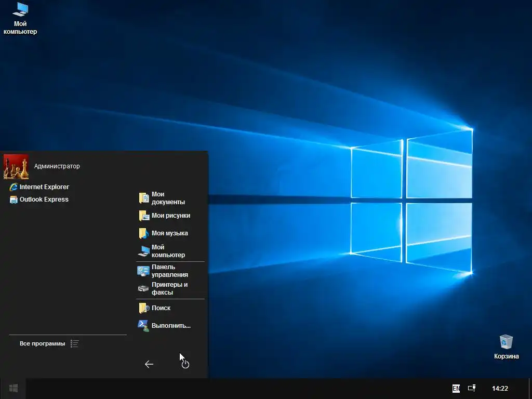Viewport: 532px width, 399px height.
Task: Click the Администратор chess avatar picture
Action: coord(16,167)
